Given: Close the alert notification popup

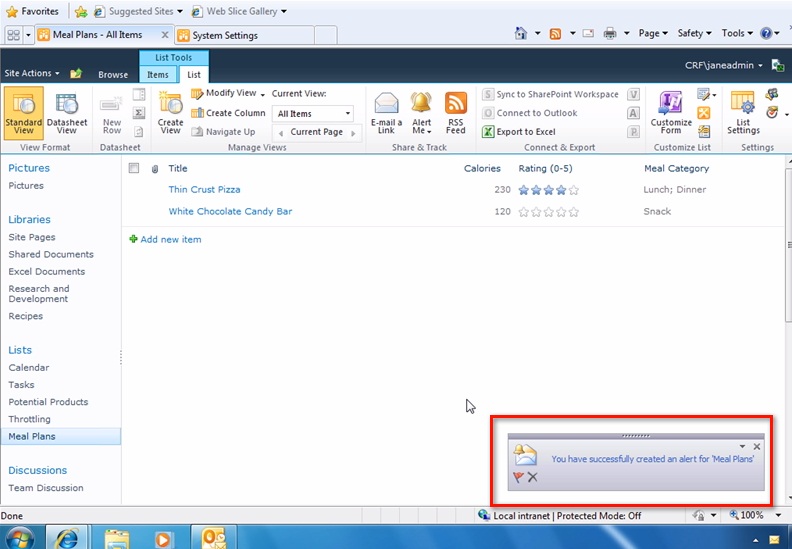Looking at the screenshot, I should [757, 446].
